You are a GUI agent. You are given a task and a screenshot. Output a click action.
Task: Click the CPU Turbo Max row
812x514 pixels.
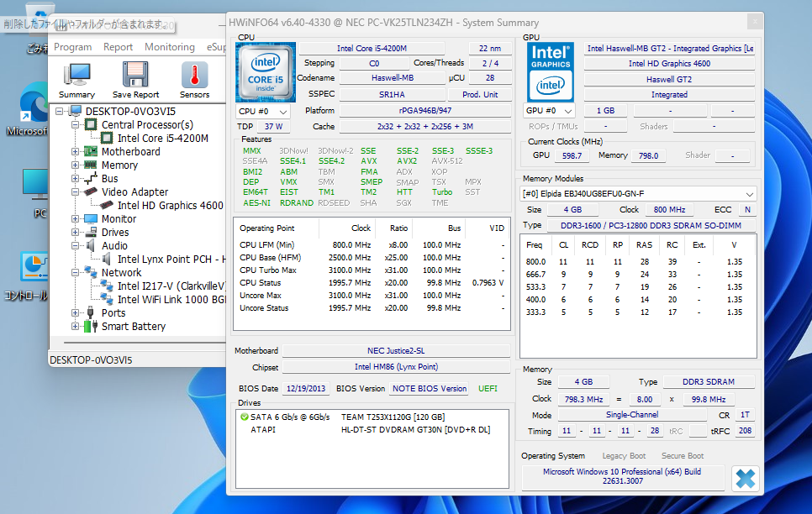tap(372, 270)
